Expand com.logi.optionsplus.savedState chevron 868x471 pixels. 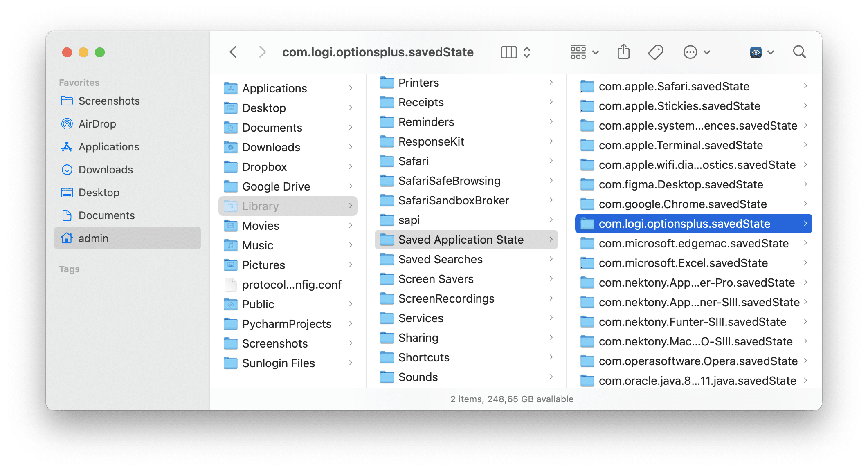(x=805, y=223)
